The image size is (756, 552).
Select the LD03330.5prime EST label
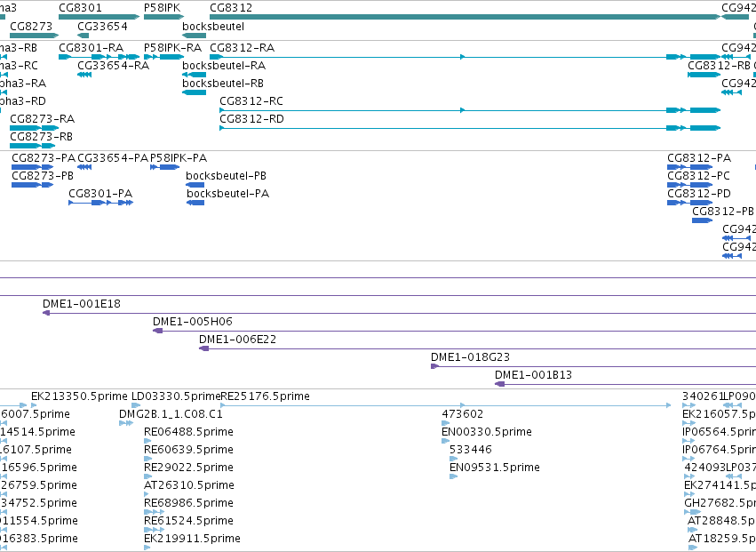click(x=176, y=396)
